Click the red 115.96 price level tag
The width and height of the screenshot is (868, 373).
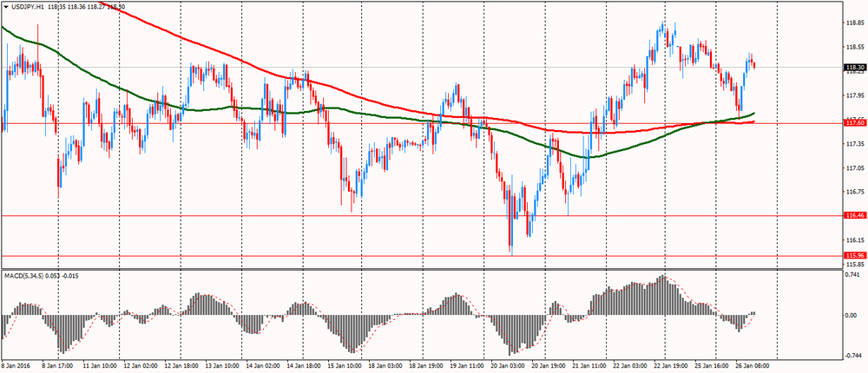point(854,255)
